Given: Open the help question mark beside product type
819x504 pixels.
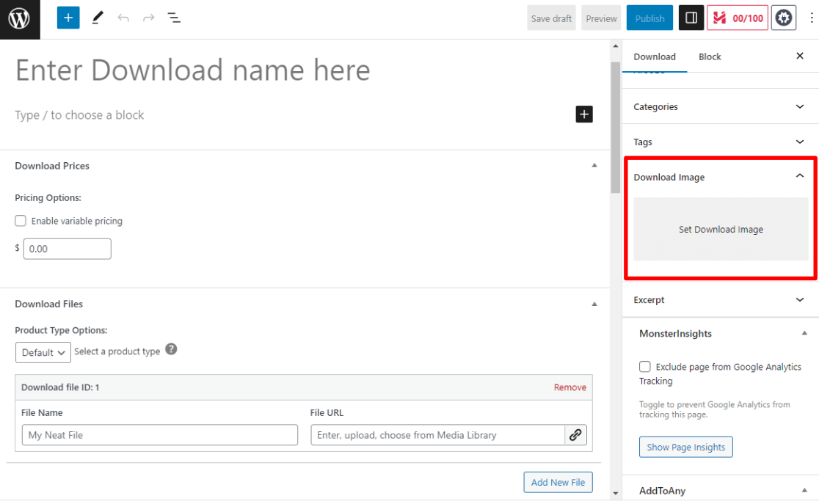Looking at the screenshot, I should tap(171, 349).
